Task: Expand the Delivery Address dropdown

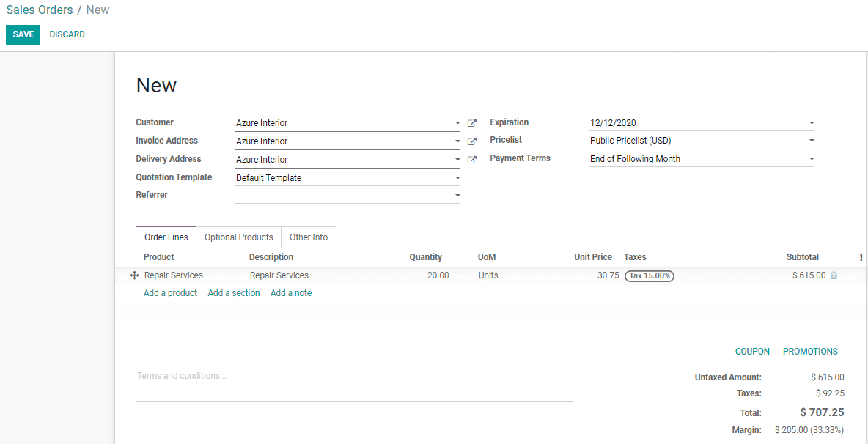Action: [x=457, y=159]
